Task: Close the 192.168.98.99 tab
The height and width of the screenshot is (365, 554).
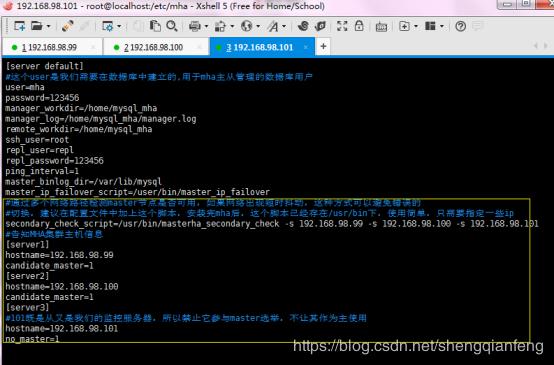Action: [x=93, y=47]
